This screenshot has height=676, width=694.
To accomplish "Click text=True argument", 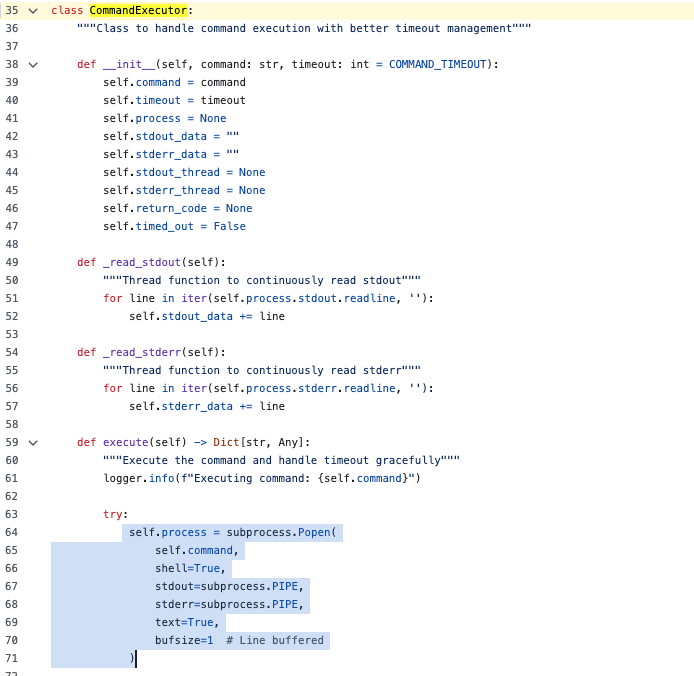I will pos(184,622).
